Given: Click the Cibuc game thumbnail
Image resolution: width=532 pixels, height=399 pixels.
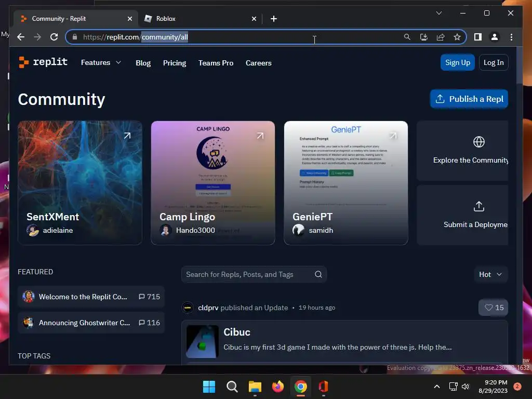Looking at the screenshot, I should click(x=202, y=342).
